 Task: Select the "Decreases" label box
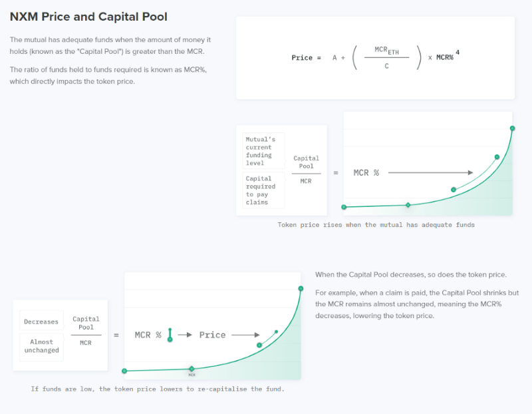tap(41, 321)
